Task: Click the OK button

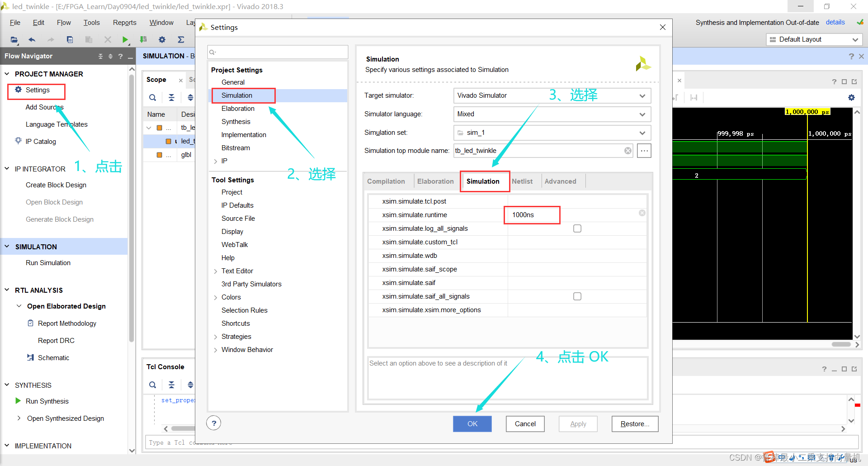Action: [472, 424]
